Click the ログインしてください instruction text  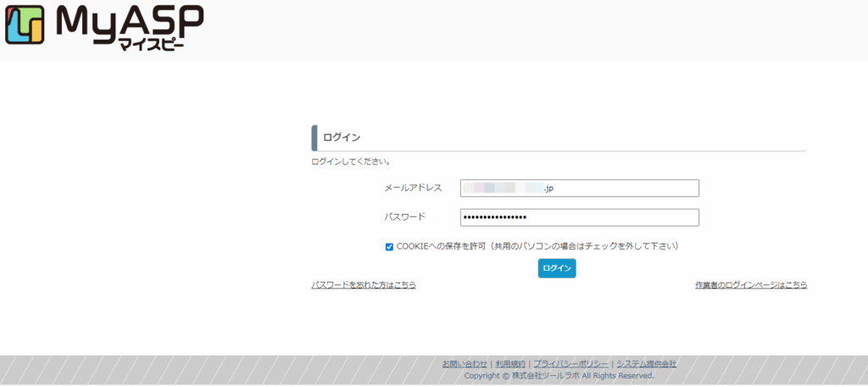tap(351, 161)
